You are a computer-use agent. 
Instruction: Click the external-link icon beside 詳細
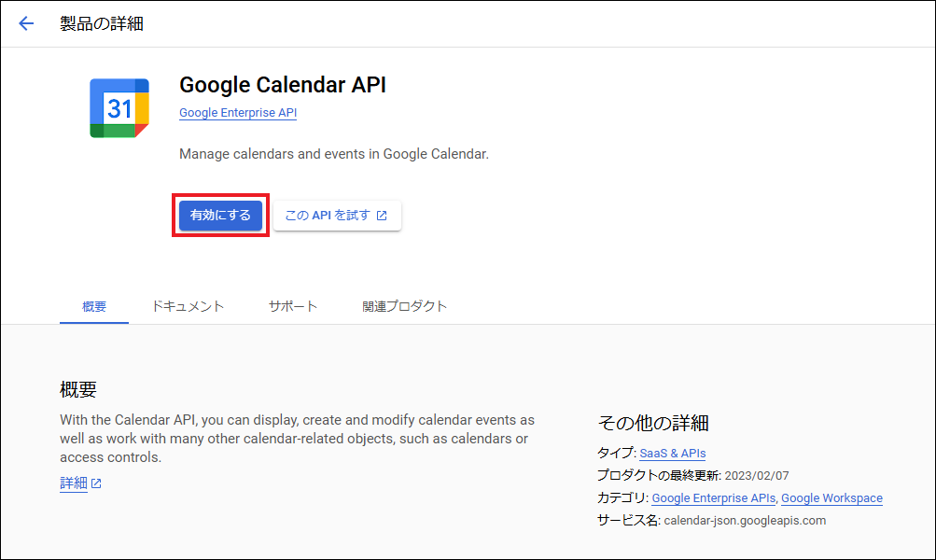point(96,483)
